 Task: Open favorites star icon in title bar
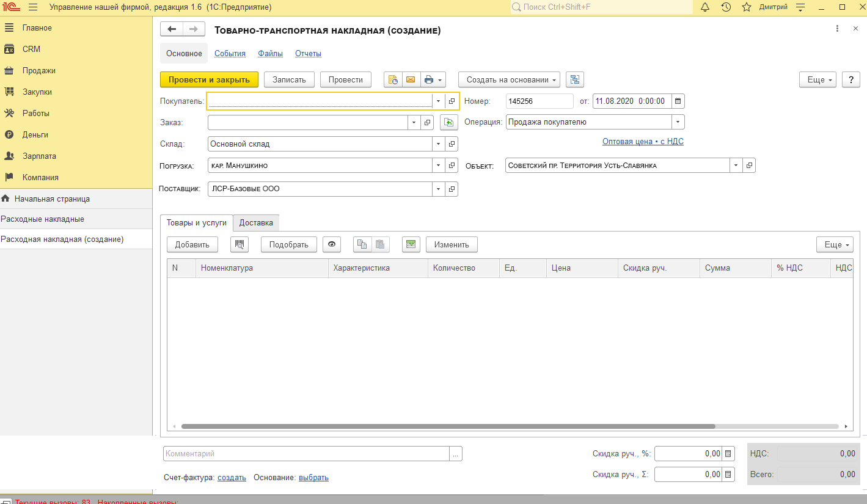pos(746,7)
